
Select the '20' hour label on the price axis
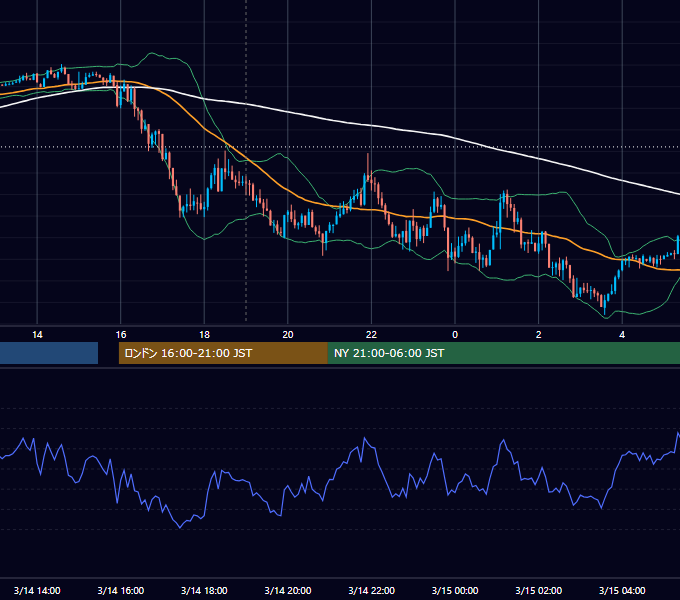point(288,335)
